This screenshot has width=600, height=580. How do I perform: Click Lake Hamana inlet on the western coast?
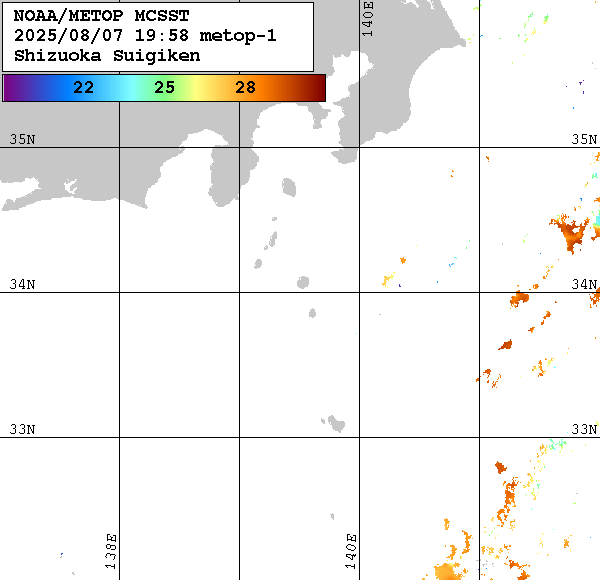(x=70, y=186)
